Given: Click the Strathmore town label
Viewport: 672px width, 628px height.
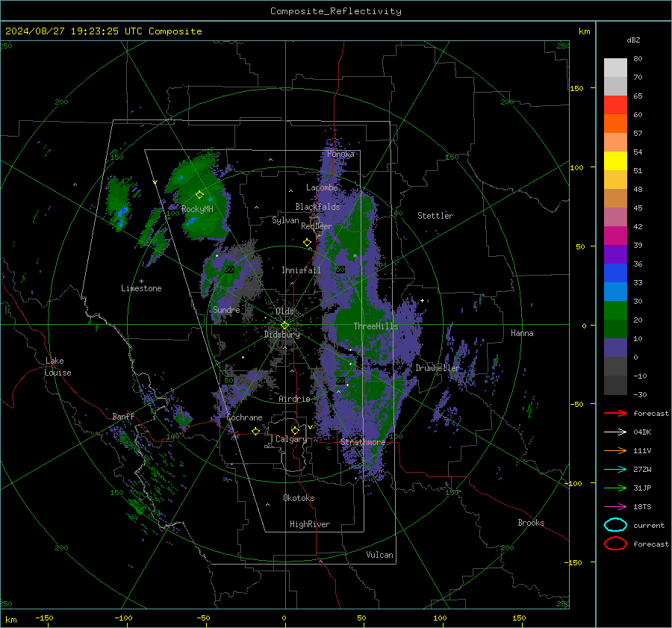Looking at the screenshot, I should pyautogui.click(x=363, y=442).
